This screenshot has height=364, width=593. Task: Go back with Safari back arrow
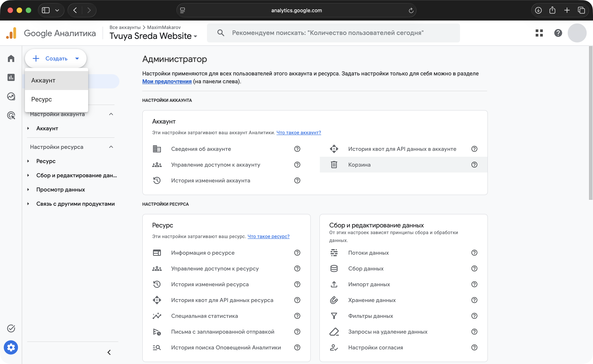click(75, 10)
